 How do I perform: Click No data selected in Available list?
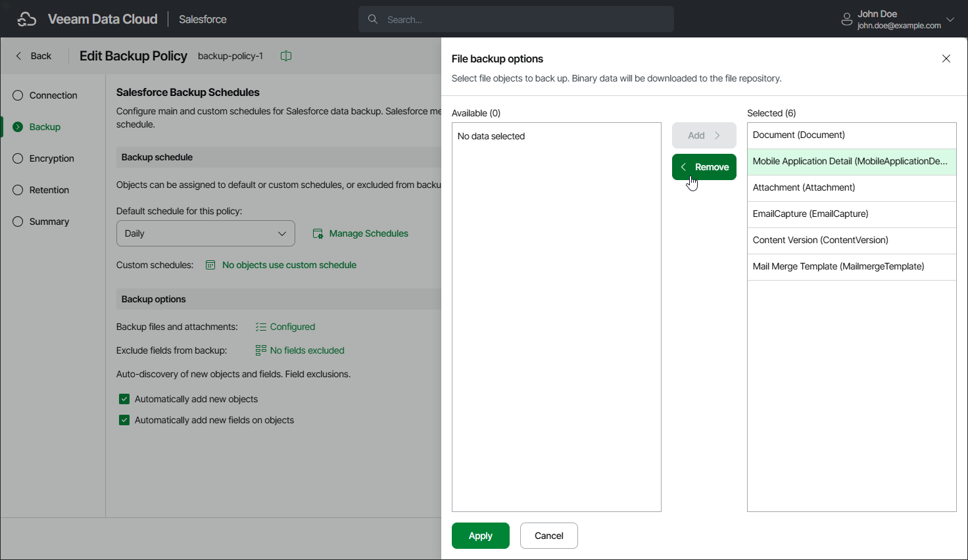pyautogui.click(x=491, y=136)
